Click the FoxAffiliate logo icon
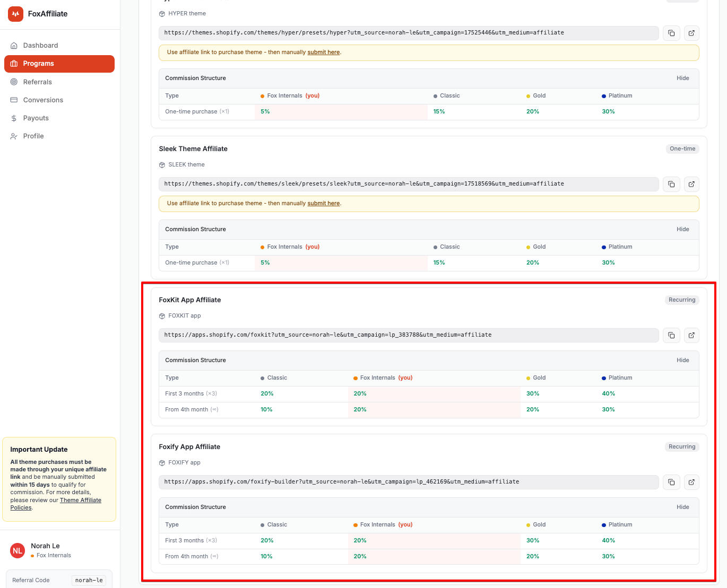The width and height of the screenshot is (727, 588). 15,14
